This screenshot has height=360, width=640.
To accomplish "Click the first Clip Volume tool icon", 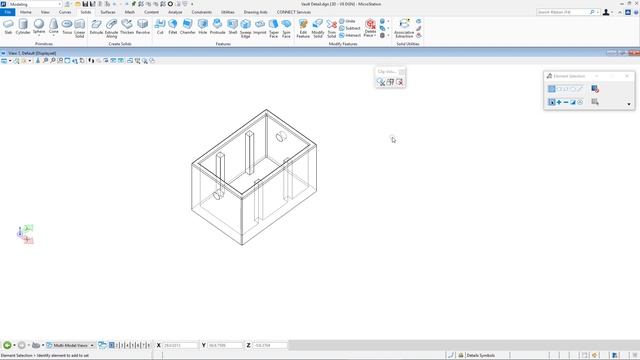I will tap(381, 82).
